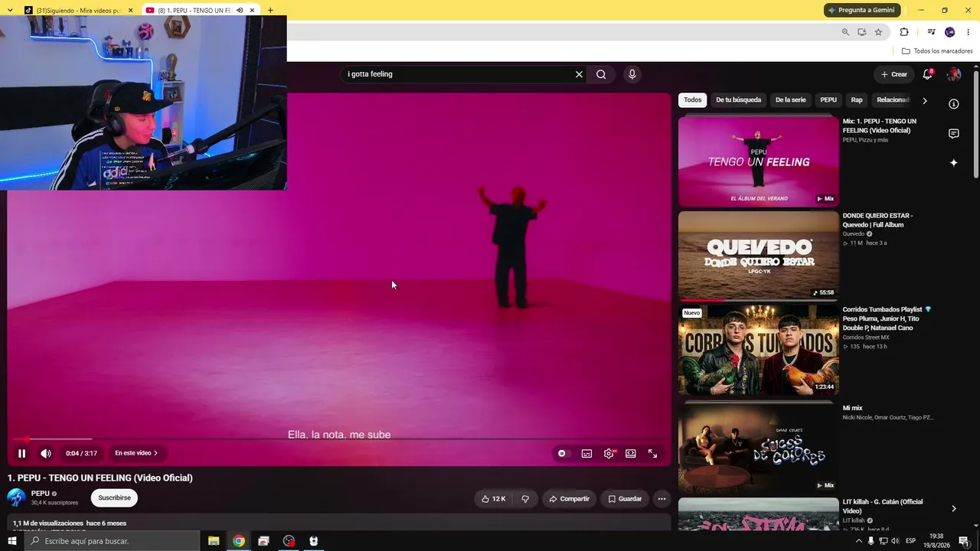Open the more actions three-dot menu

(x=661, y=499)
